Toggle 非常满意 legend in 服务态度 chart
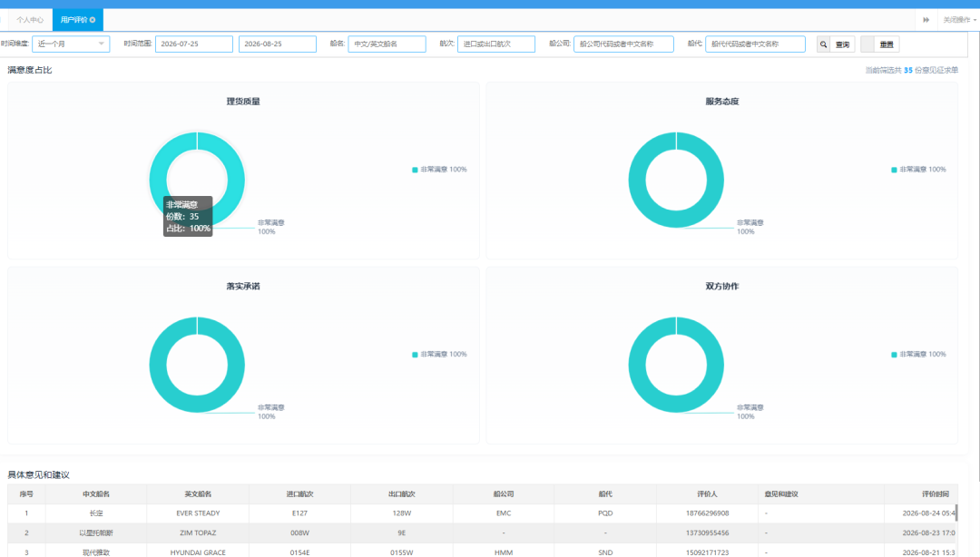Image resolution: width=980 pixels, height=557 pixels. 918,170
